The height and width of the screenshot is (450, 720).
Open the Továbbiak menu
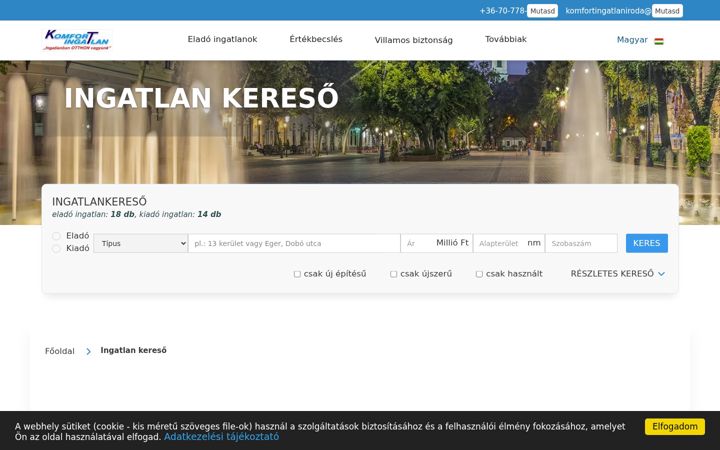pos(506,39)
